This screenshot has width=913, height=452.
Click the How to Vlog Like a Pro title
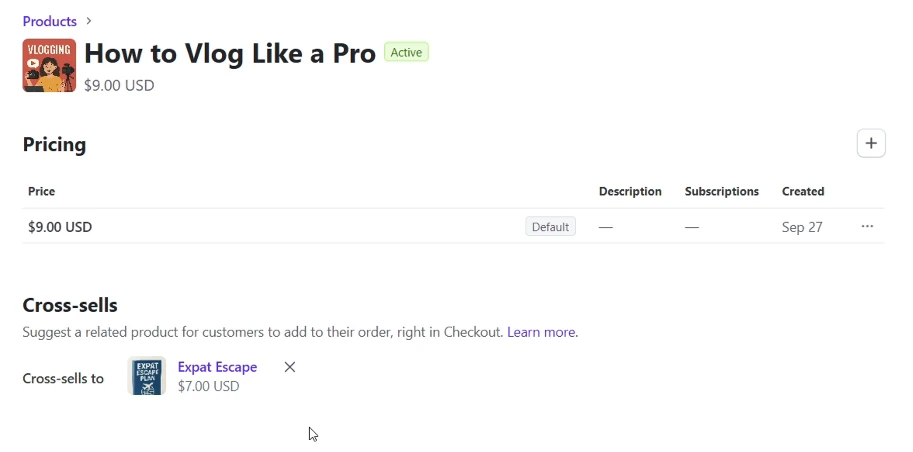point(230,54)
